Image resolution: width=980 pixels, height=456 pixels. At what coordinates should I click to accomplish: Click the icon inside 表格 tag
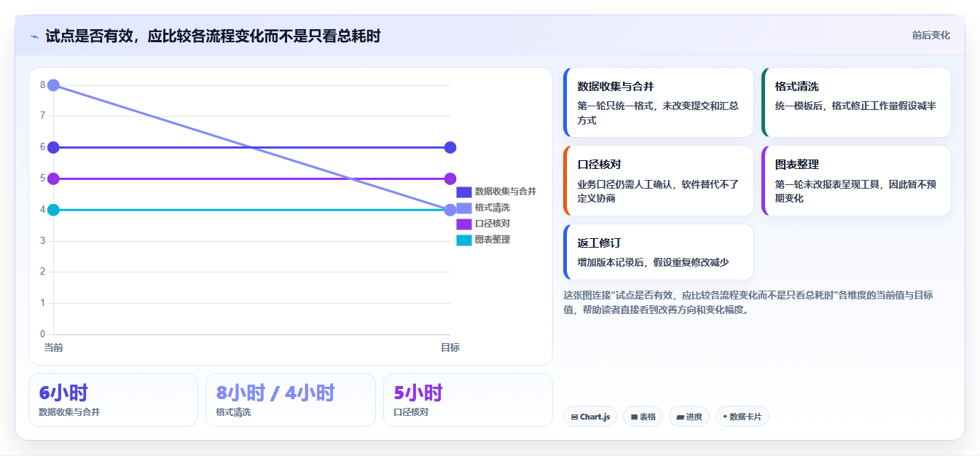635,417
